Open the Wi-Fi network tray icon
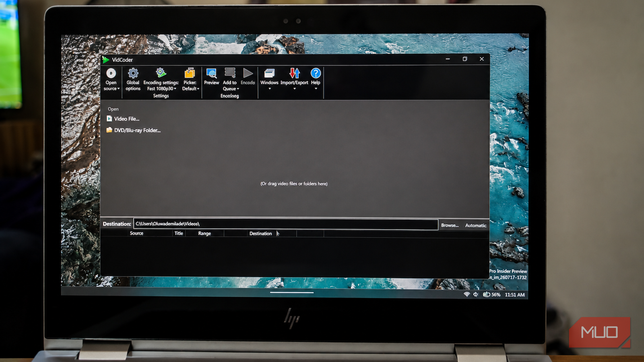This screenshot has width=644, height=362. pyautogui.click(x=467, y=294)
